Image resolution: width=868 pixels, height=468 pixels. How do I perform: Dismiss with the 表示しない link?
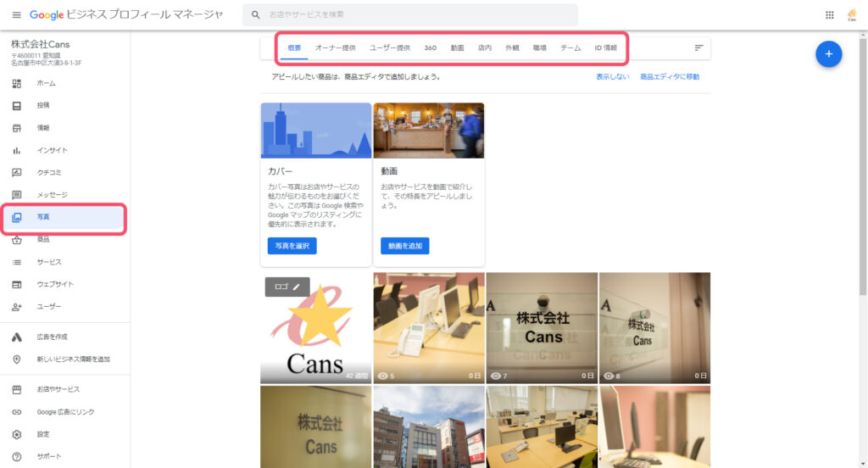pos(612,77)
